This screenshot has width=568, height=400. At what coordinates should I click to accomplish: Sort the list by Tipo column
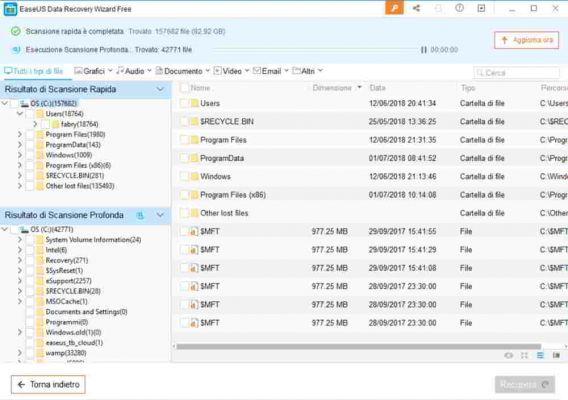(468, 88)
